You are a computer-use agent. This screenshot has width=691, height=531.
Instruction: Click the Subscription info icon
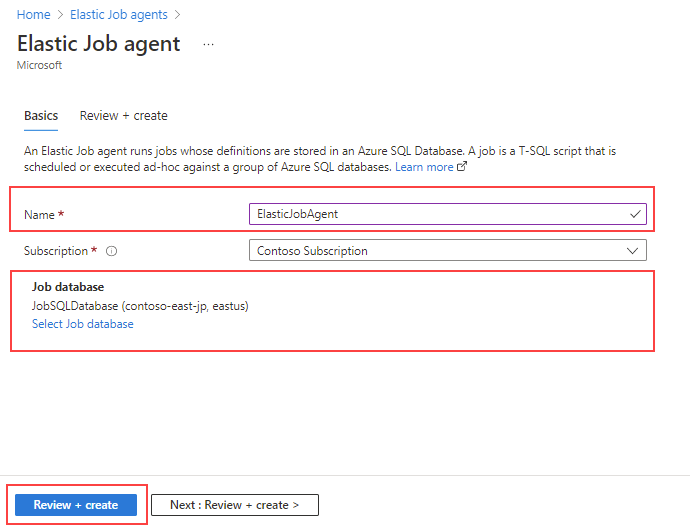(x=112, y=251)
